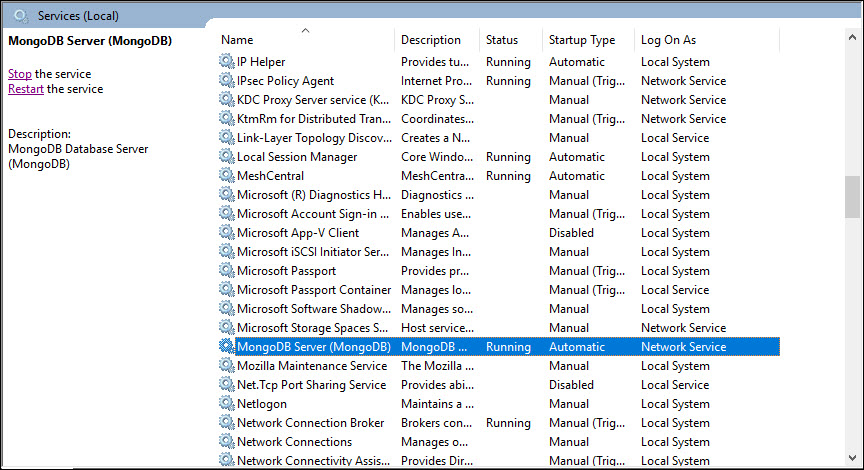Viewport: 864px width, 470px height.
Task: Click the Microsoft iSCSI Initiator gear icon
Action: 226,251
